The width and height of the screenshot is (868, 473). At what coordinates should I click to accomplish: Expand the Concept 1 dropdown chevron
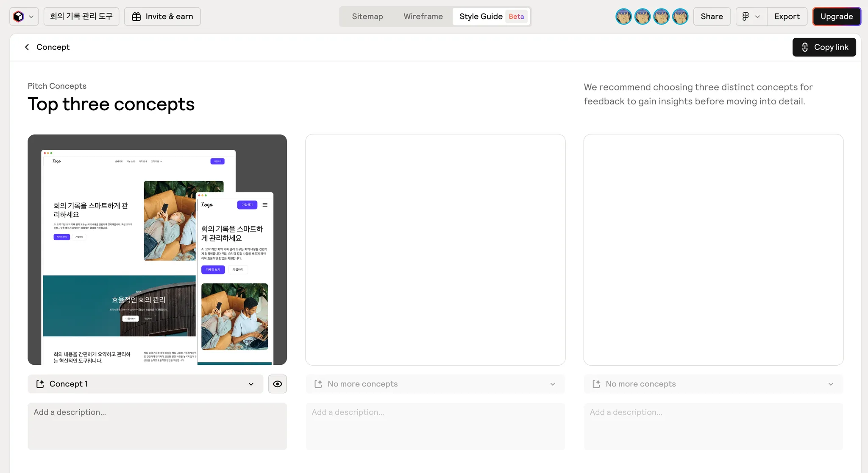click(x=251, y=384)
